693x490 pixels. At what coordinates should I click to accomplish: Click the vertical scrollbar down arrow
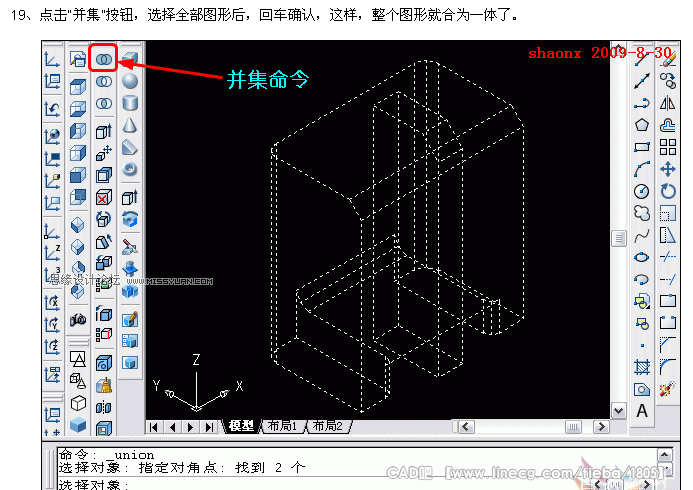click(x=619, y=411)
